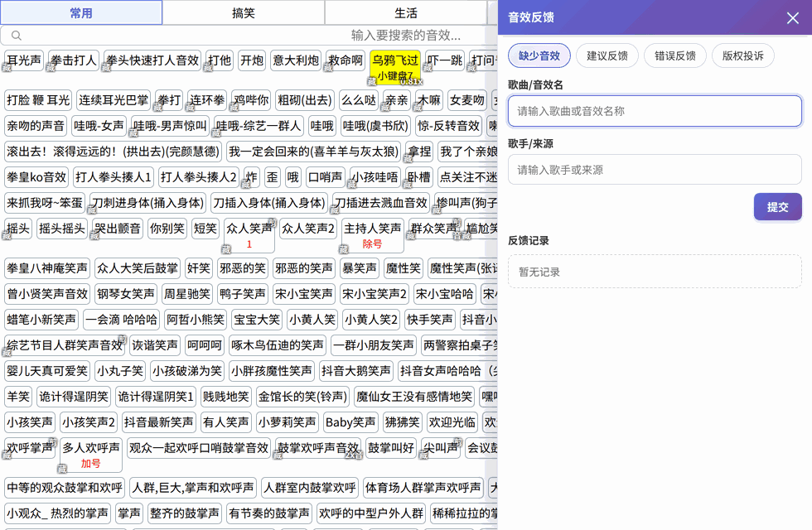Focus the 歌曲/音效名 input field
Image resolution: width=812 pixels, height=530 pixels.
coord(655,111)
